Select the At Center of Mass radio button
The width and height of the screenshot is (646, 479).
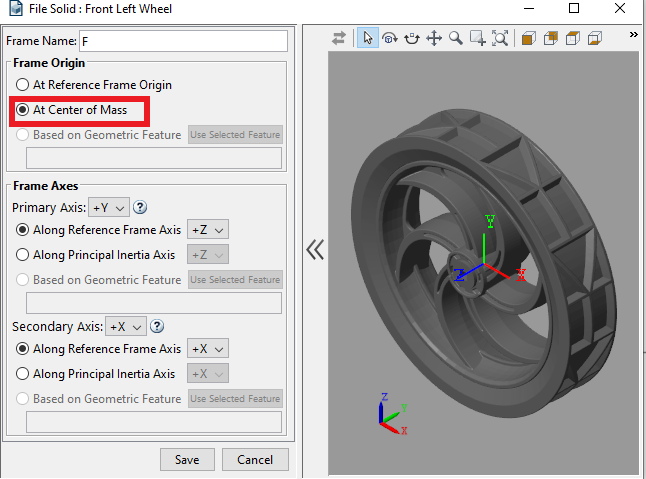pos(22,109)
